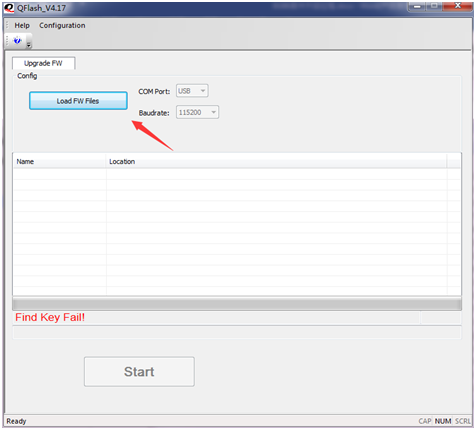Expand the Baudrate dropdown
Image resolution: width=476 pixels, height=430 pixels.
(197, 112)
